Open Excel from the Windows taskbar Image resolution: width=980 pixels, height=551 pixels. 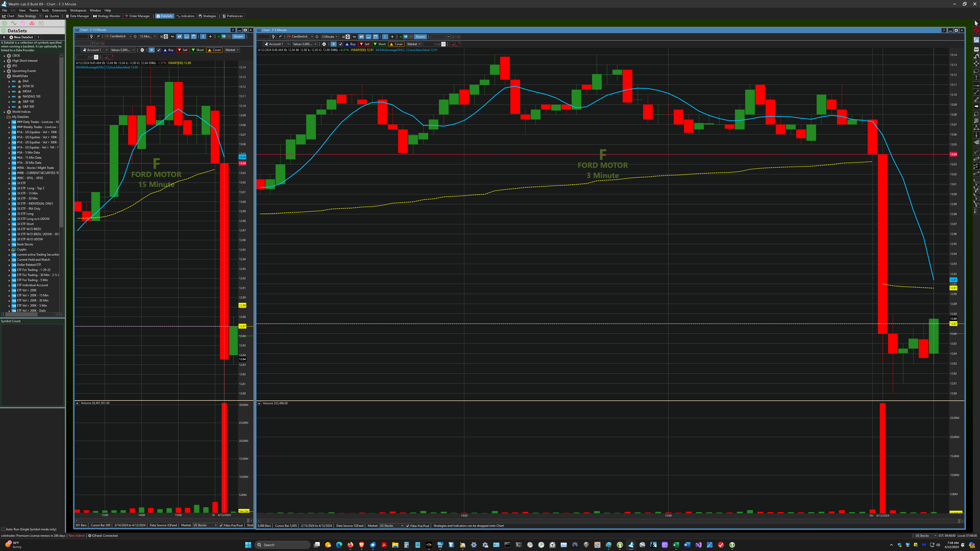(676, 545)
